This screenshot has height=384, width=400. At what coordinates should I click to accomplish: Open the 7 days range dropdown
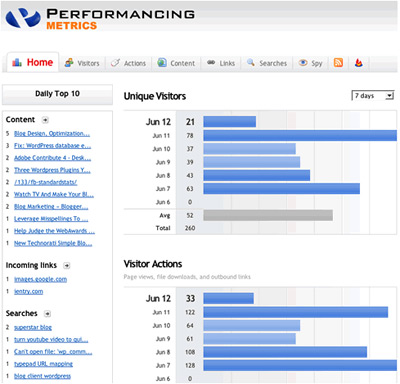pyautogui.click(x=373, y=96)
